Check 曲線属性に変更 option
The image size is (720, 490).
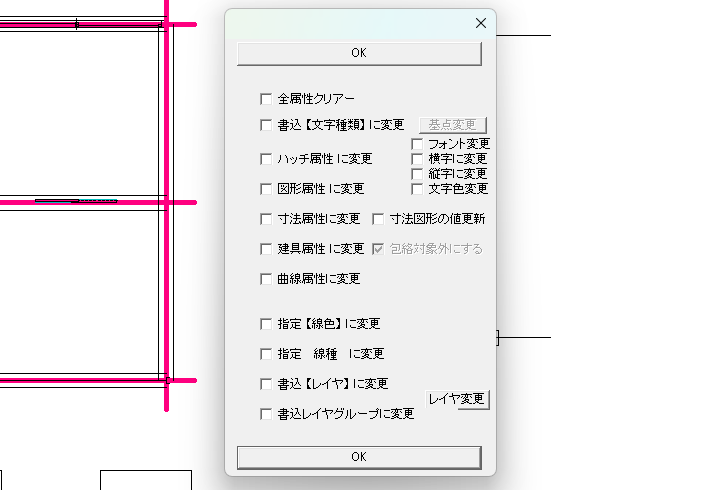(x=266, y=279)
